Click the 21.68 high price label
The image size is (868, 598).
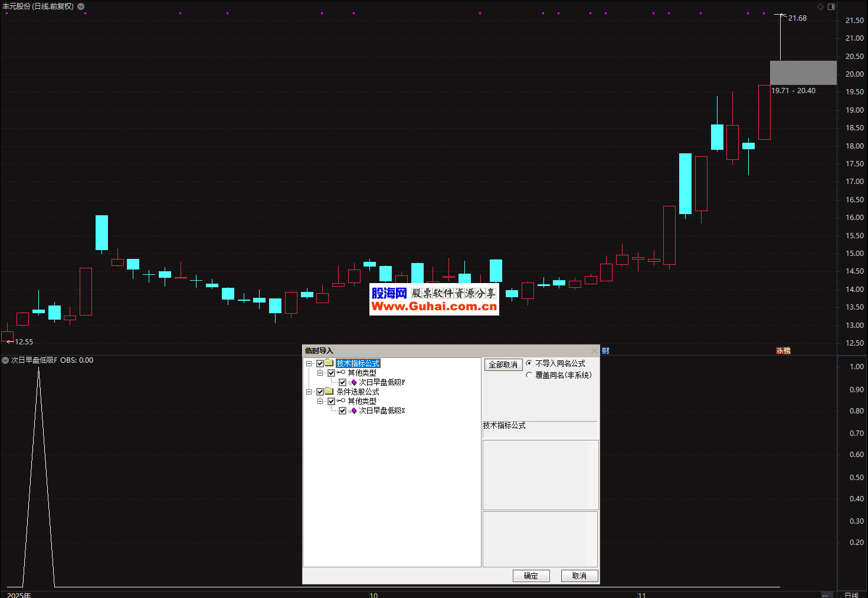click(797, 18)
